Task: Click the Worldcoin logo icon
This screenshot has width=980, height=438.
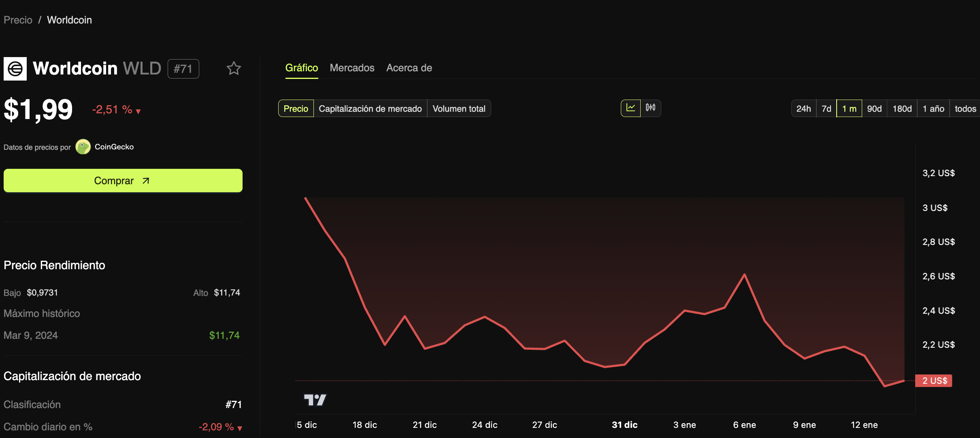Action: pyautogui.click(x=15, y=69)
